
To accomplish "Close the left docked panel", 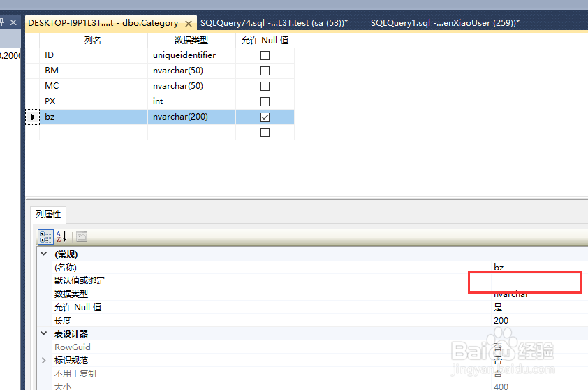I will [x=13, y=22].
